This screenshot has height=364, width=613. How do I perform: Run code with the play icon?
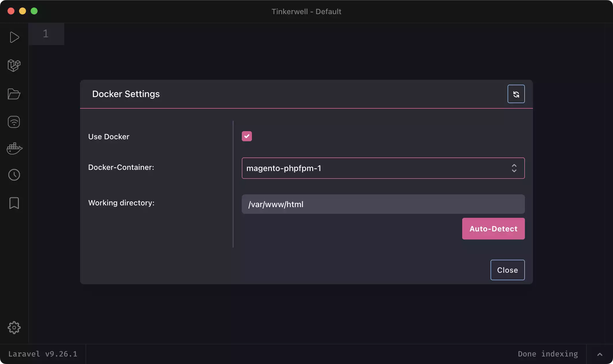(x=14, y=37)
